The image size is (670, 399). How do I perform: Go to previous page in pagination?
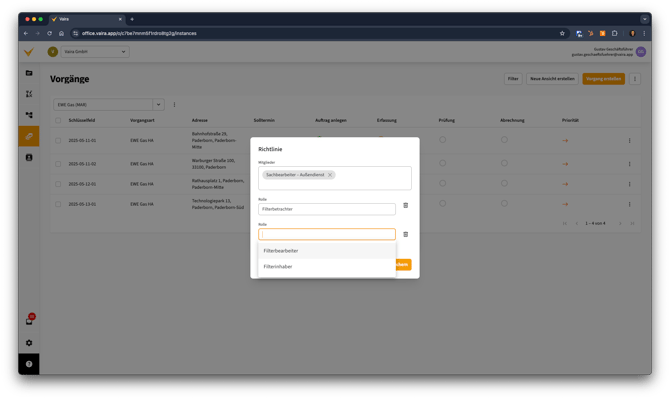pos(577,223)
